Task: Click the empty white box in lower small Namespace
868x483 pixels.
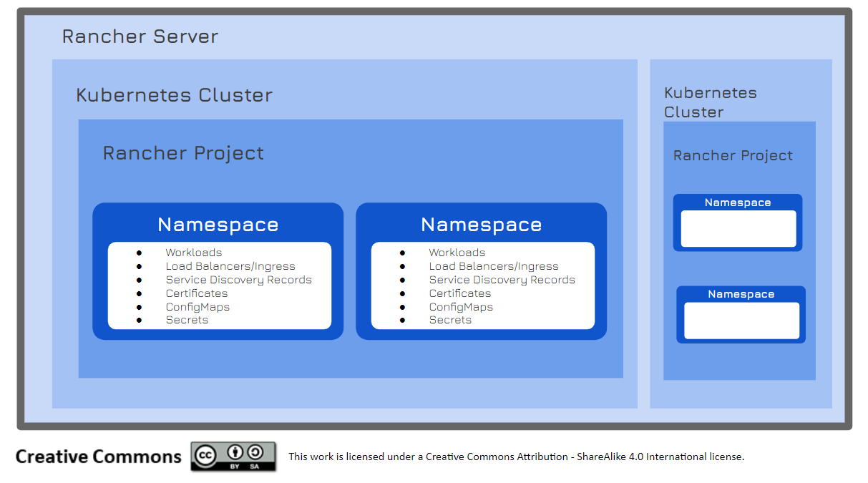Action: (x=741, y=321)
